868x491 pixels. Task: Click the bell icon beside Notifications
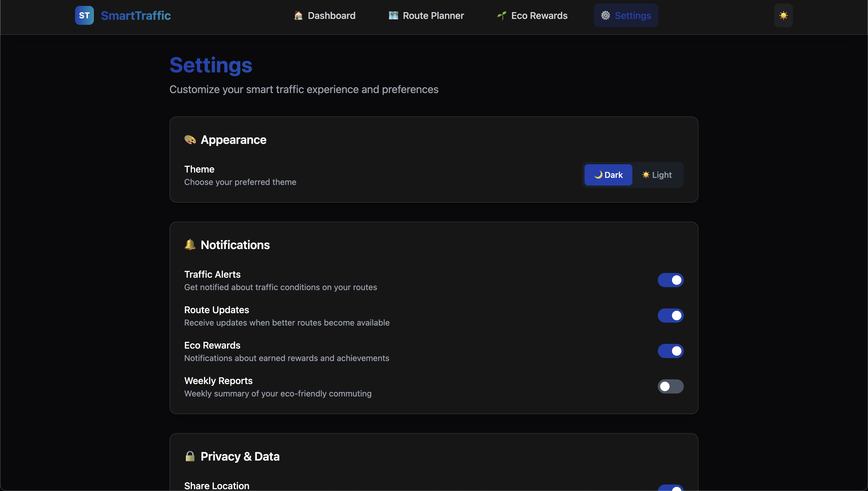click(190, 245)
